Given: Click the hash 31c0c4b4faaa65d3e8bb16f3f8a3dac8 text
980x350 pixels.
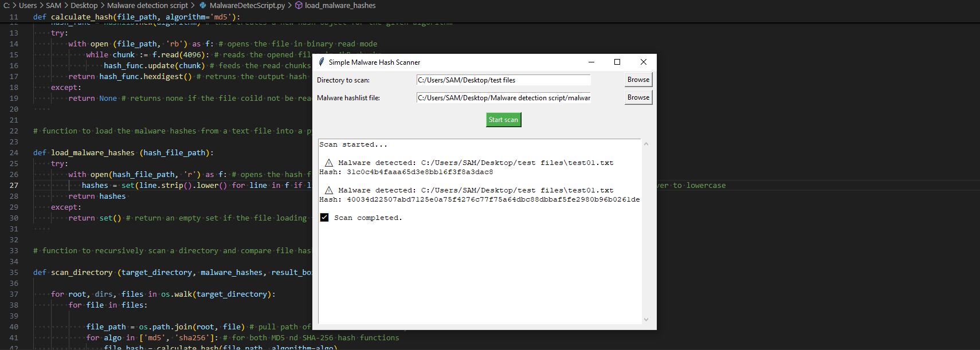Looking at the screenshot, I should tap(420, 172).
